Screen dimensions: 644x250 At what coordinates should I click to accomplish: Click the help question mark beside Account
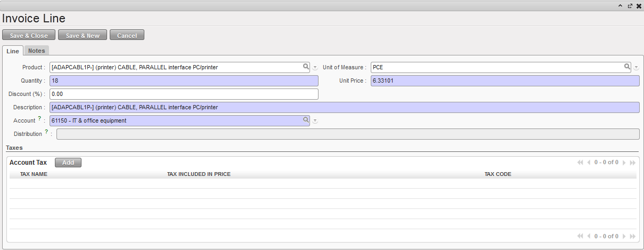tap(39, 119)
